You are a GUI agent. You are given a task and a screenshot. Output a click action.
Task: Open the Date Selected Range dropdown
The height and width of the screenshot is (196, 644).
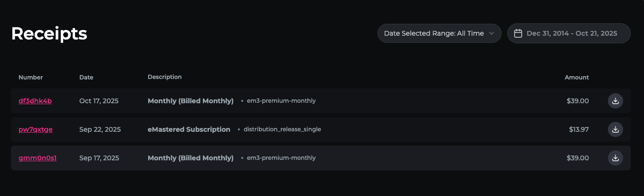tap(439, 33)
